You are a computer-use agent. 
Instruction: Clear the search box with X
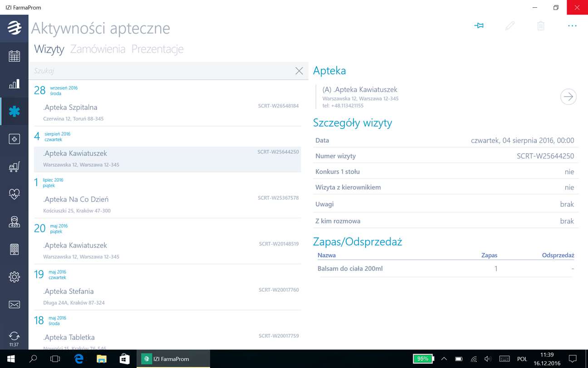pyautogui.click(x=299, y=71)
